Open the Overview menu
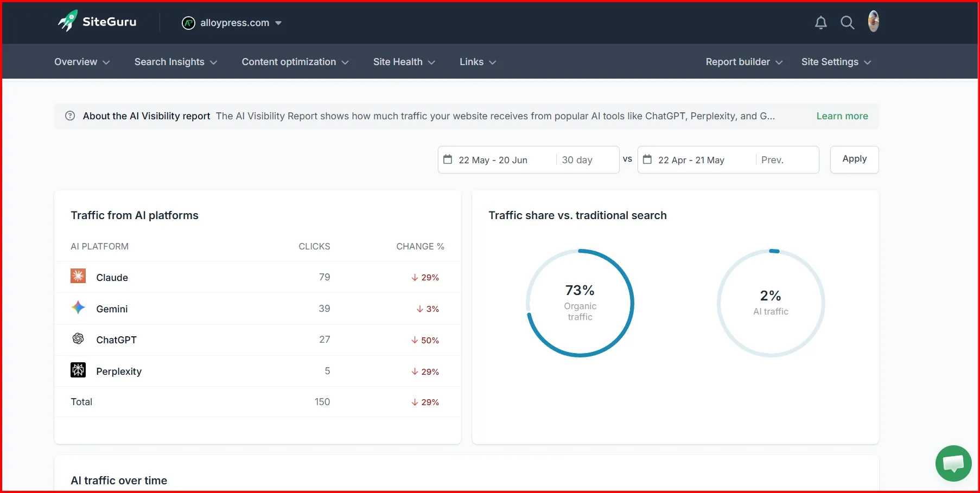 [82, 62]
